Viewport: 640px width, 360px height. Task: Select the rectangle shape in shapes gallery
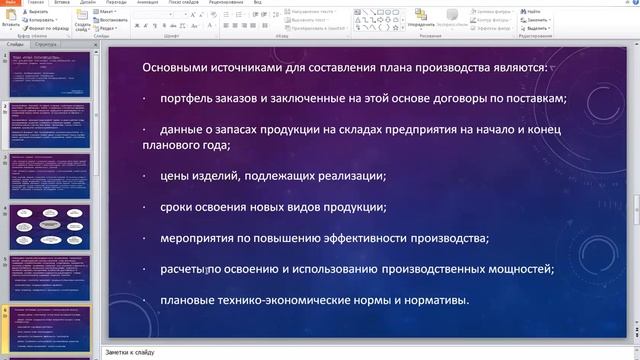tap(380, 12)
